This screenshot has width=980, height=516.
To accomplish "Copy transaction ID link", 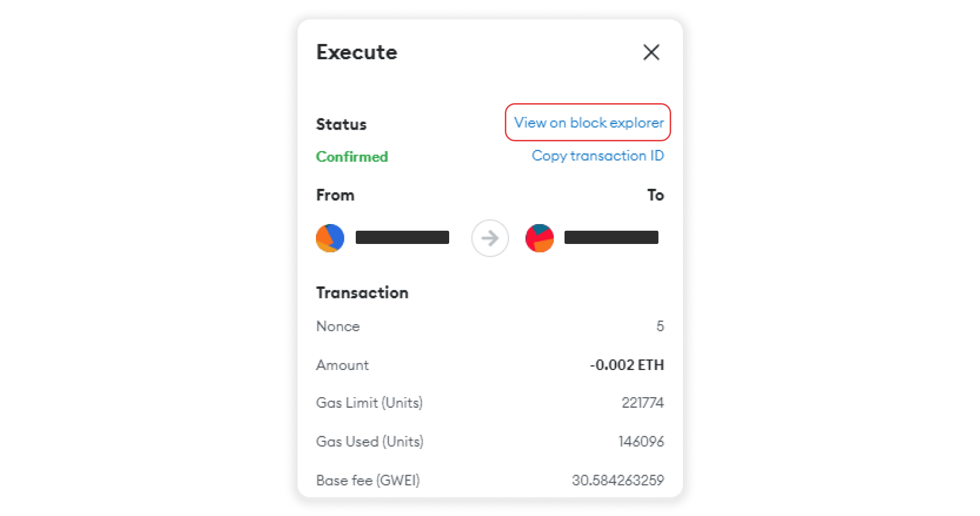I will click(597, 156).
